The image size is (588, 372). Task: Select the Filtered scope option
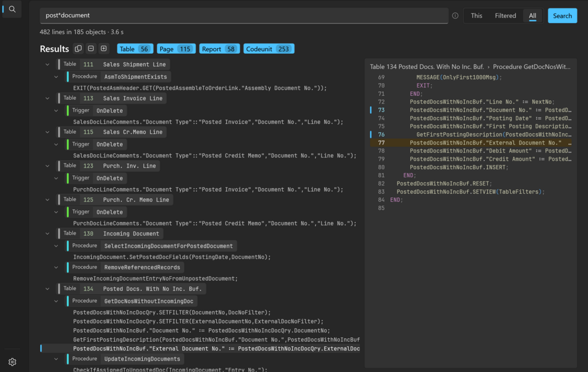[506, 16]
